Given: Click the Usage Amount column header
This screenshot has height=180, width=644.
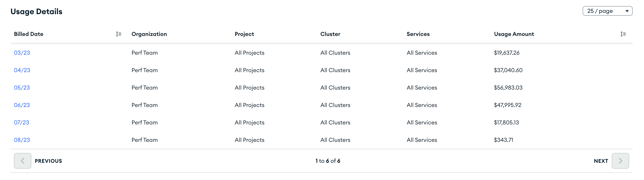Looking at the screenshot, I should [514, 34].
